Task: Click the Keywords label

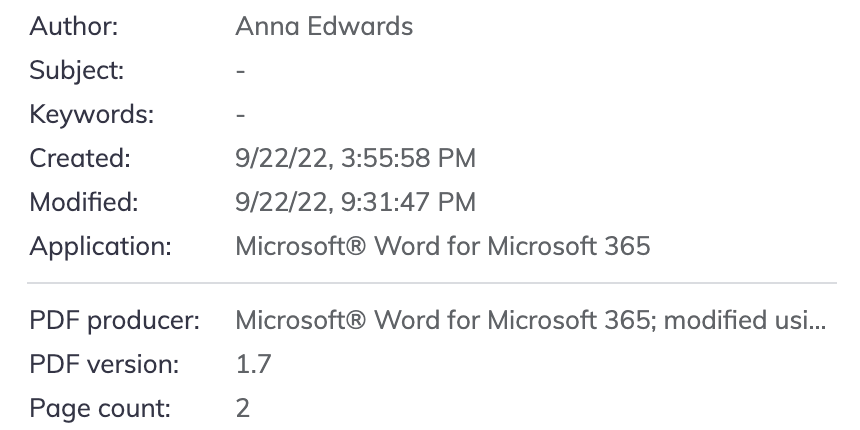Action: pyautogui.click(x=92, y=115)
